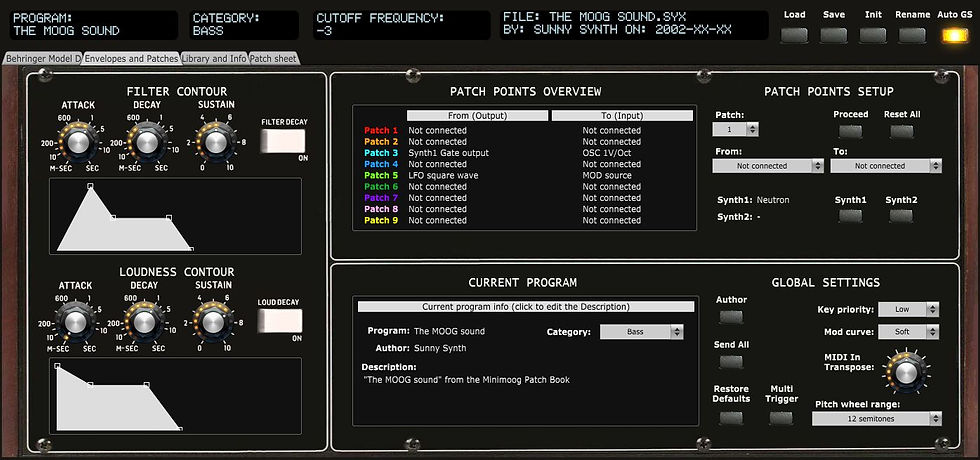Click the loudness envelope start handle
Screen dimensions: 980x460
pyautogui.click(x=57, y=366)
